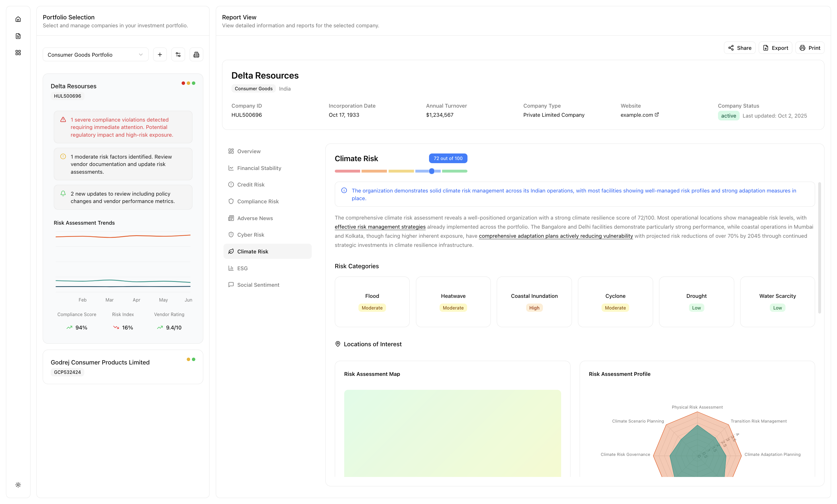Switch to the ESG tab
Image resolution: width=837 pixels, height=504 pixels.
coord(267,268)
